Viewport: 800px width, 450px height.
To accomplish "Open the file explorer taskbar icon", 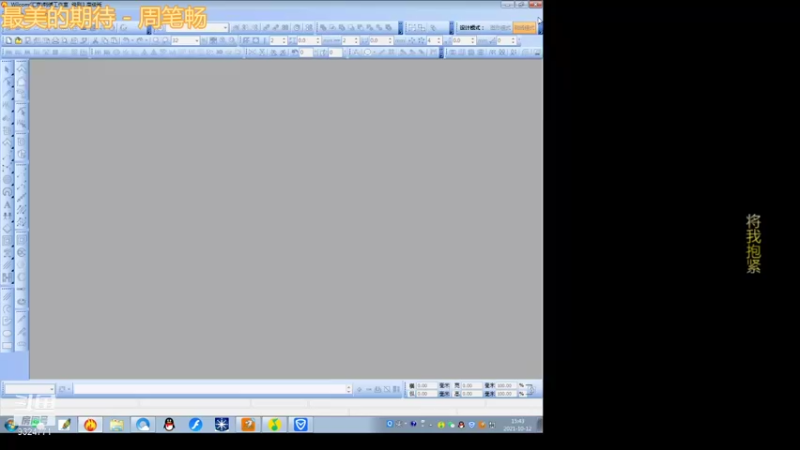I will pos(117,424).
